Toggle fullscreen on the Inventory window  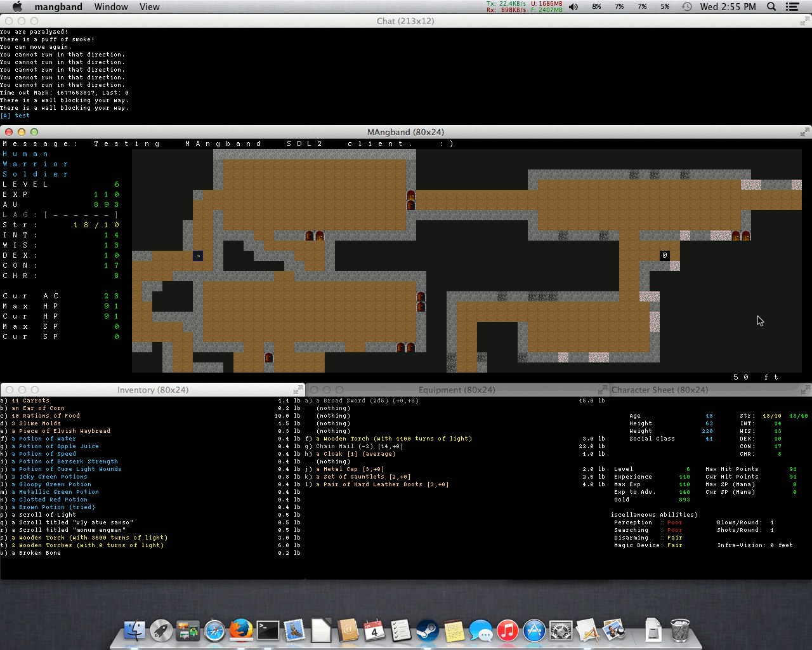298,390
